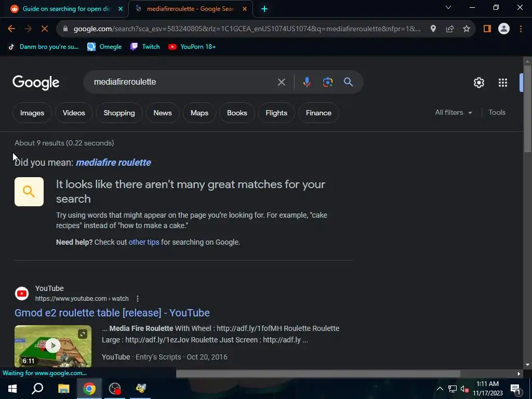Open the Chrome three-dot menu
The height and width of the screenshot is (399, 532).
click(x=521, y=29)
